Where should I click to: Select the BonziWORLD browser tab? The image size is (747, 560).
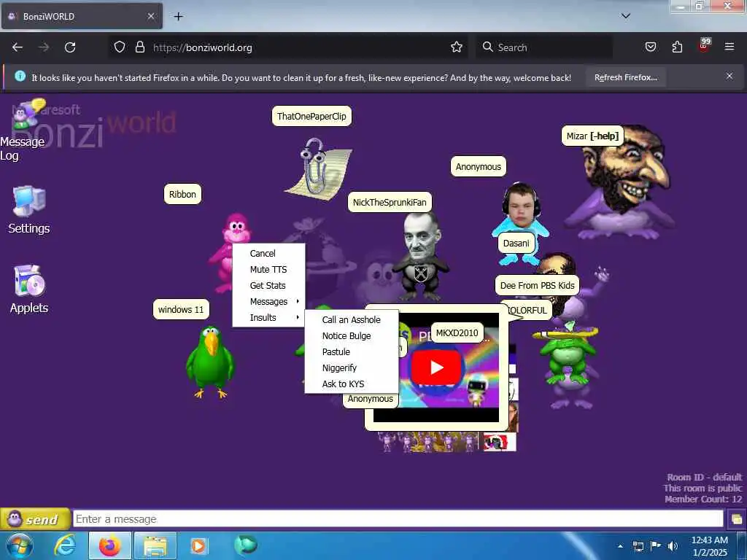tap(81, 17)
